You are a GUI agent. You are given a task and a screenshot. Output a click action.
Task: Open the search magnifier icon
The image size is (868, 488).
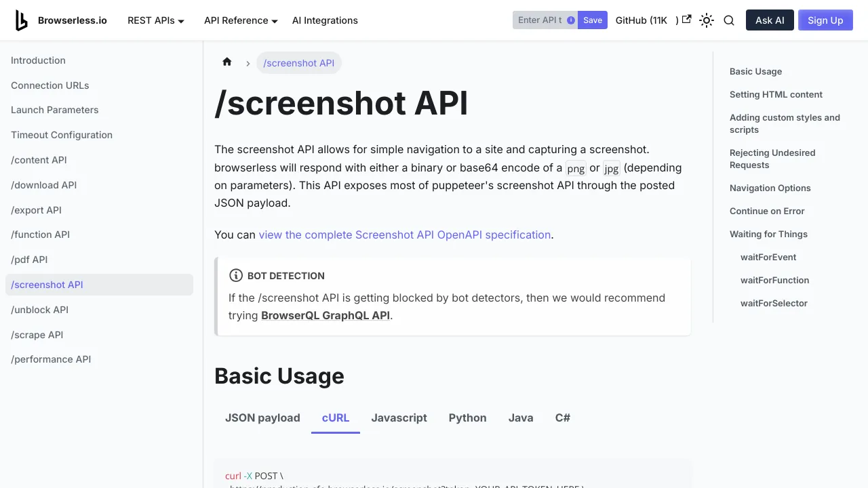pyautogui.click(x=729, y=20)
